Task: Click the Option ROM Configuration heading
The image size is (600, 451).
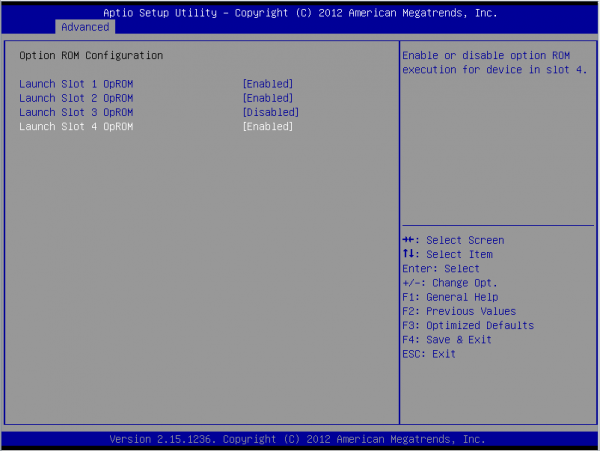Action: click(x=91, y=55)
